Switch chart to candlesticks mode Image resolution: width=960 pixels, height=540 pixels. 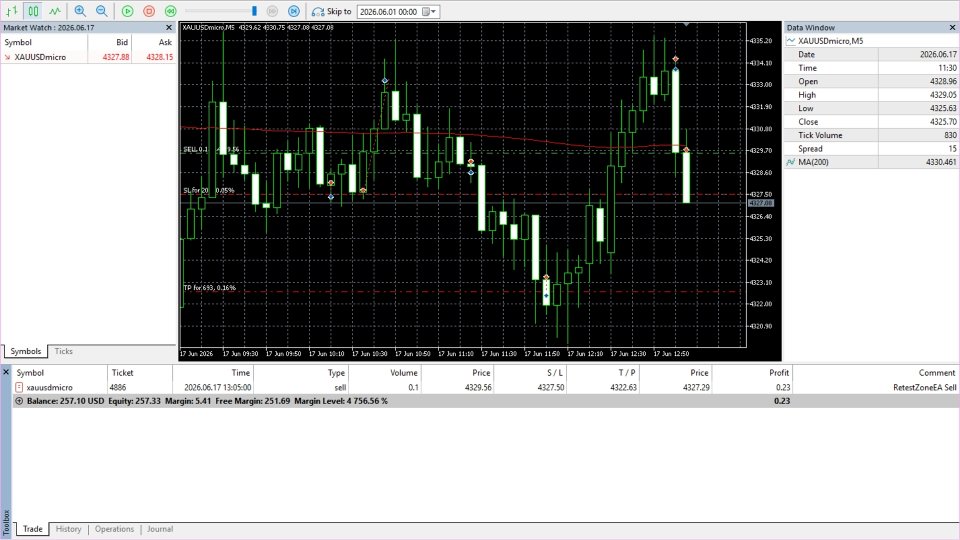tap(33, 11)
